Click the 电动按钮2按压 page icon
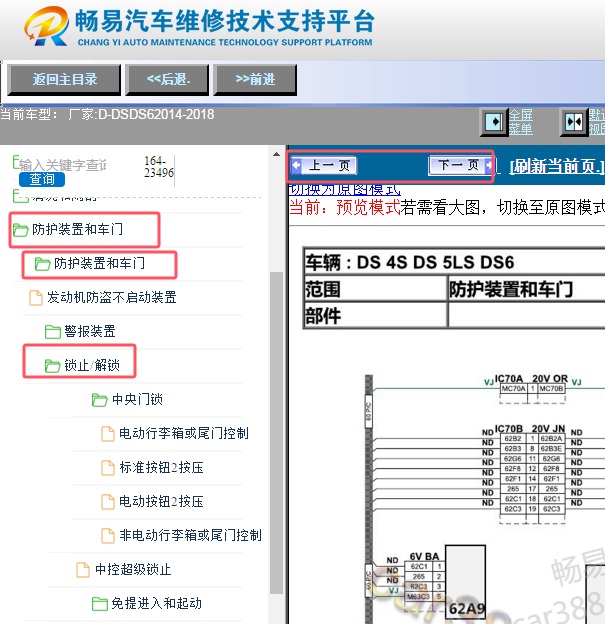The height and width of the screenshot is (624, 605). tap(108, 502)
